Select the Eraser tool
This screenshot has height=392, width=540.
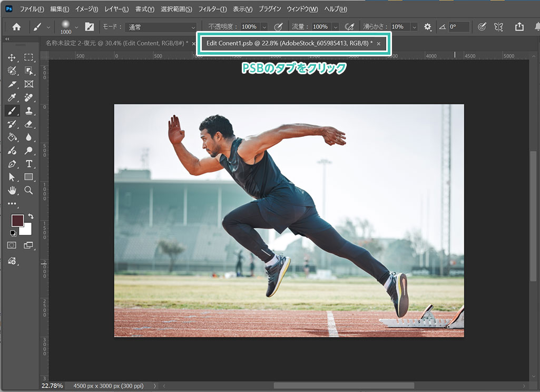28,124
